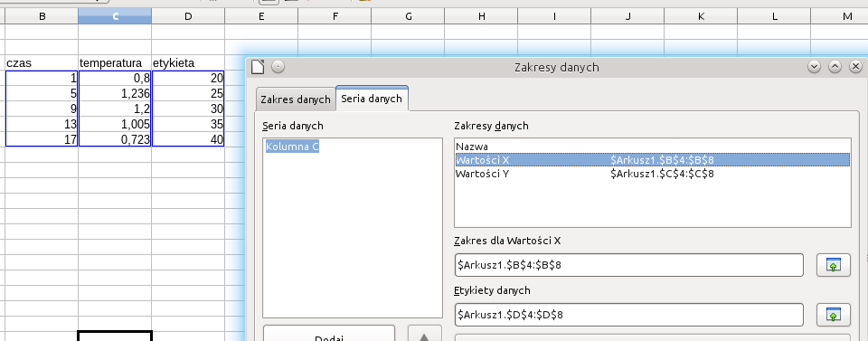Click the Zakres dla Wartości X input field
The image size is (868, 341).
pos(629,265)
